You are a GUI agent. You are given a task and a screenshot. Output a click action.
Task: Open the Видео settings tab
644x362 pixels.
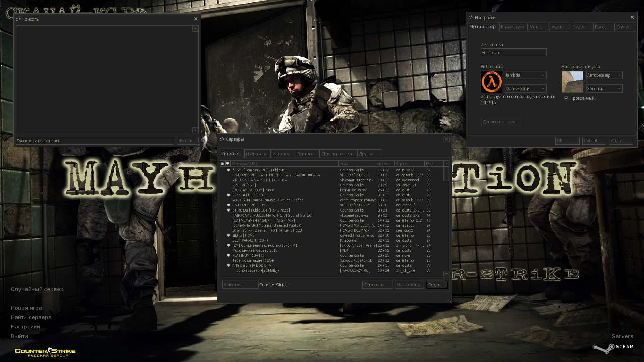click(x=582, y=27)
